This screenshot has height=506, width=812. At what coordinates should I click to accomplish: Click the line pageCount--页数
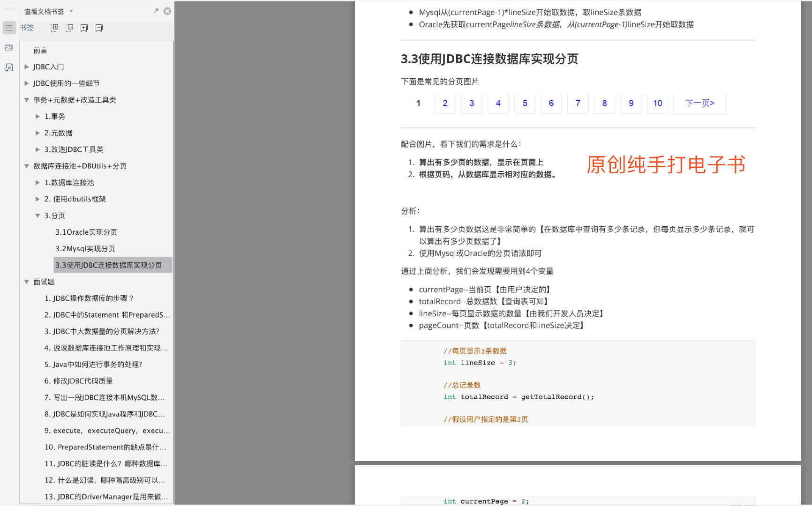coord(502,325)
